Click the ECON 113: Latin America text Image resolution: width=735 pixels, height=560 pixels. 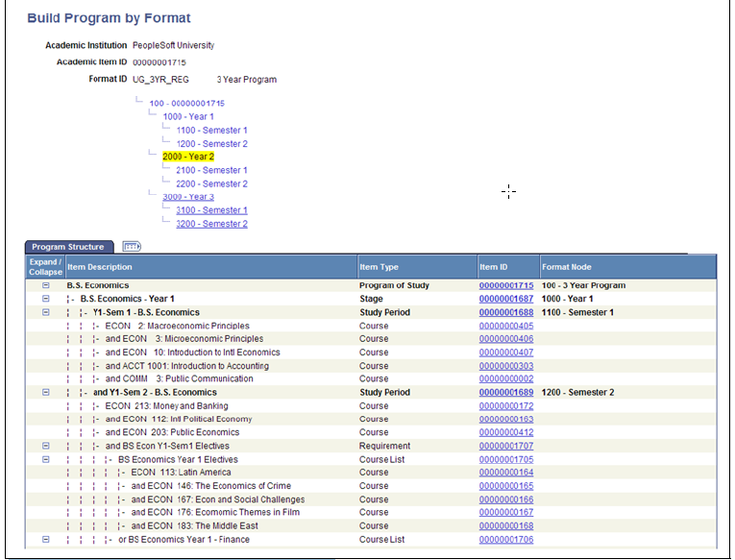pyautogui.click(x=181, y=473)
